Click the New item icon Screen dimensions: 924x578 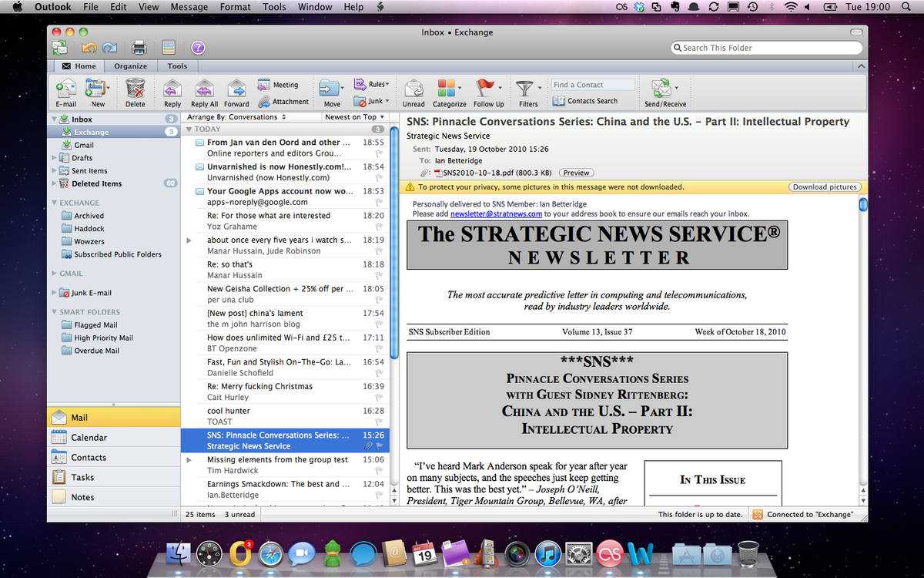[96, 88]
